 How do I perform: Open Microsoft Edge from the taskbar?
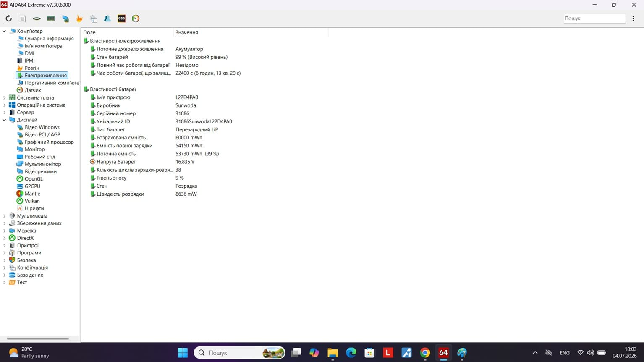click(x=351, y=353)
